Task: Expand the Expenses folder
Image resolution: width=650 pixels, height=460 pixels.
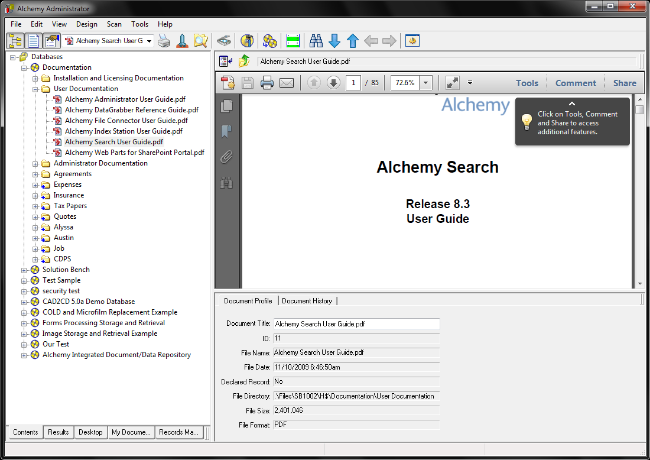Action: coord(35,185)
